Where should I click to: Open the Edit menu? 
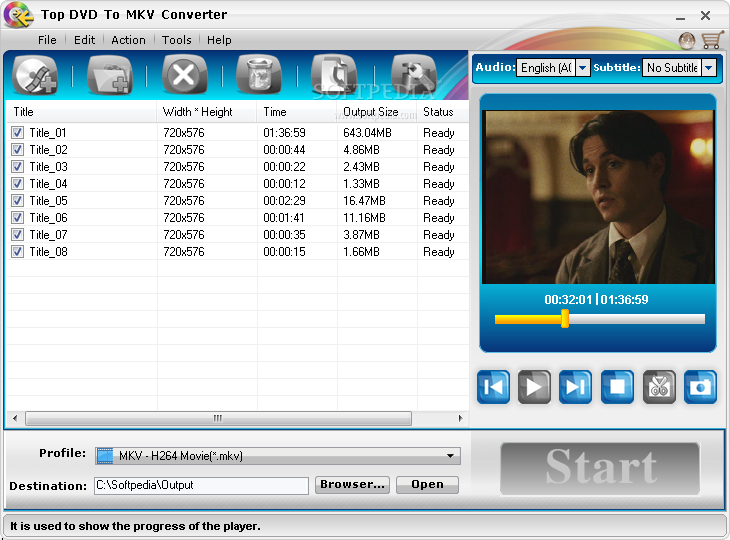(x=84, y=40)
